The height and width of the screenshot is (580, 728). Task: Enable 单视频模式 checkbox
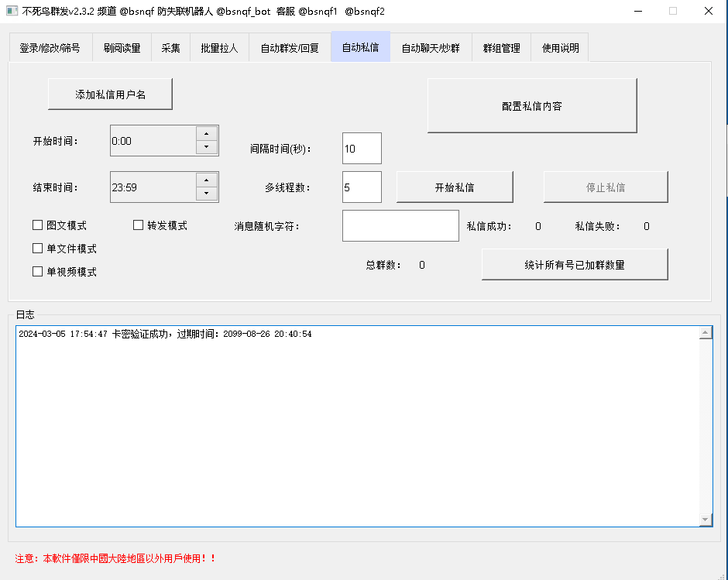(x=37, y=272)
